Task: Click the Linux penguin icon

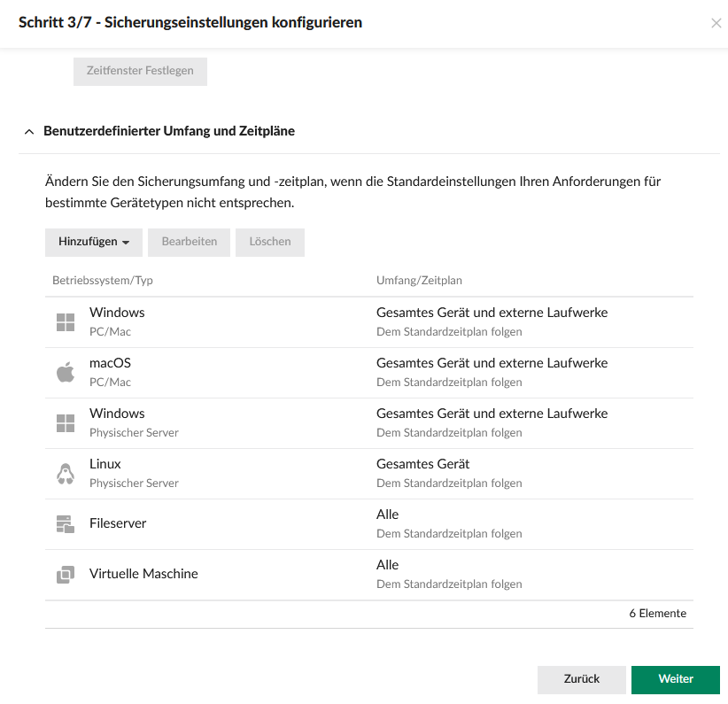Action: coord(66,474)
